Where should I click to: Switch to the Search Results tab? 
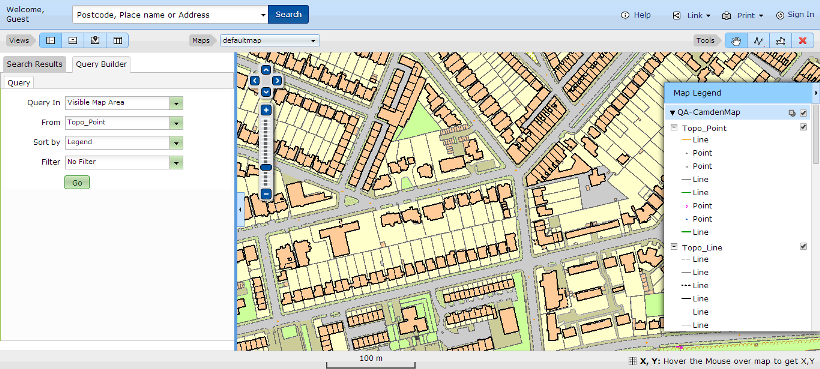[35, 64]
